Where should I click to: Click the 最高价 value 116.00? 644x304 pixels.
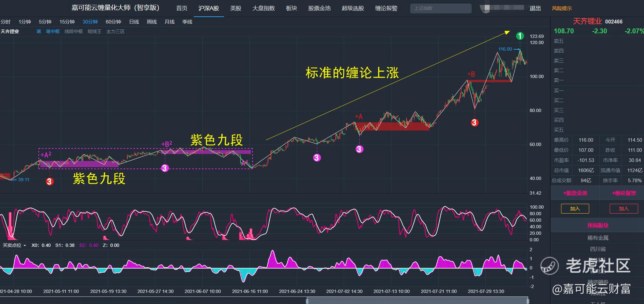point(586,140)
